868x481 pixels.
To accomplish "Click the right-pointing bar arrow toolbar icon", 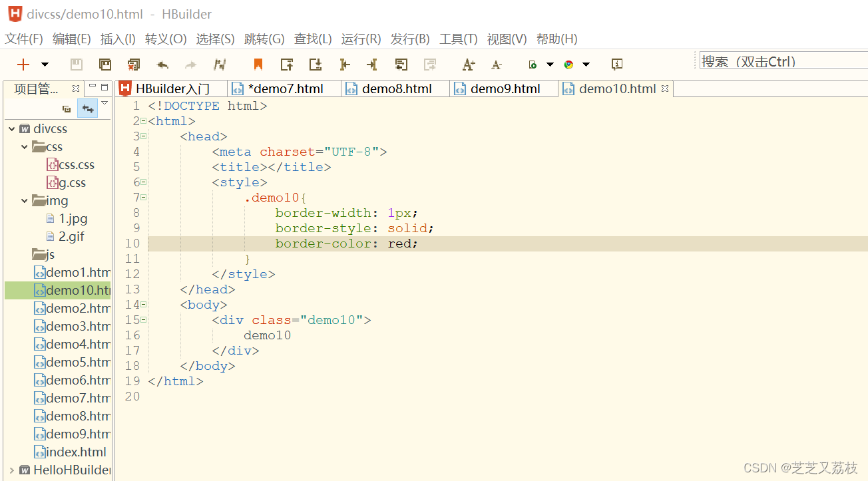I will click(372, 65).
